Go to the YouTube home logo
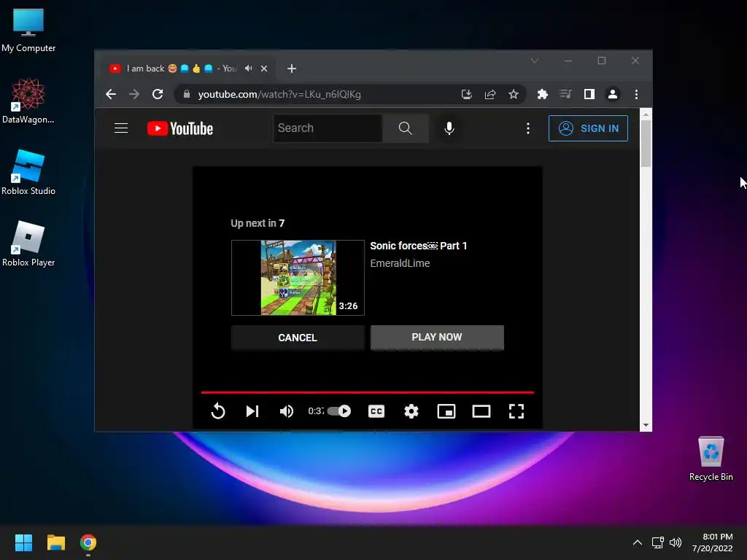This screenshot has height=560, width=747. coord(180,128)
